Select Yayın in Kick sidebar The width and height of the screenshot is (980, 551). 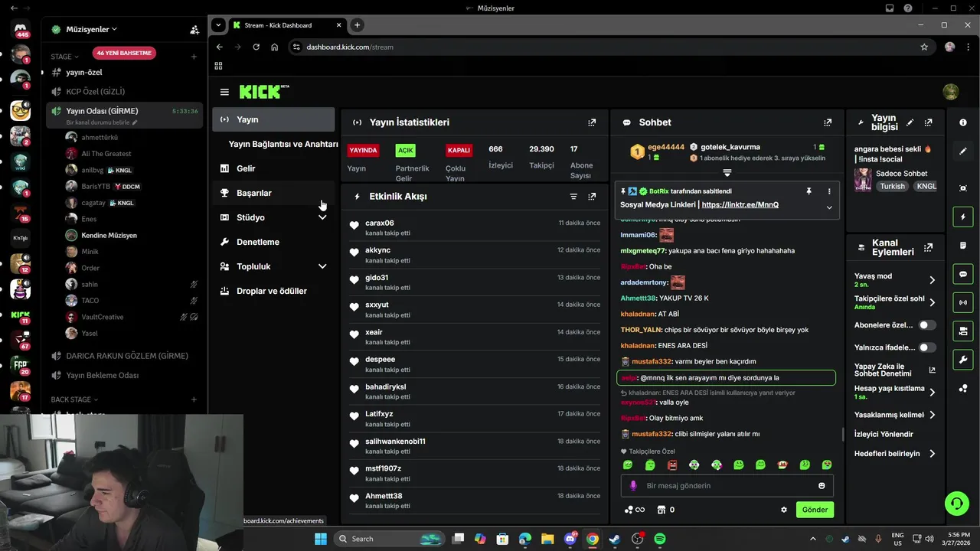click(x=273, y=119)
